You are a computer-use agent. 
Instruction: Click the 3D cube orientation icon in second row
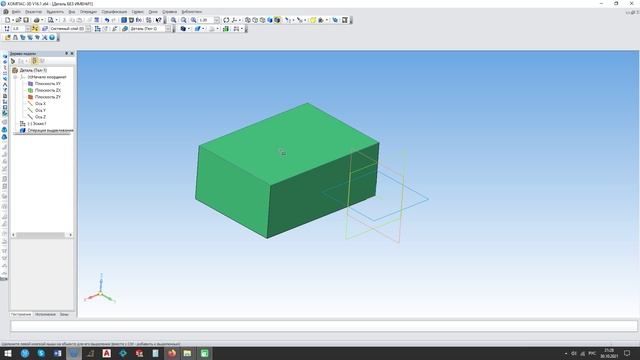(x=183, y=29)
